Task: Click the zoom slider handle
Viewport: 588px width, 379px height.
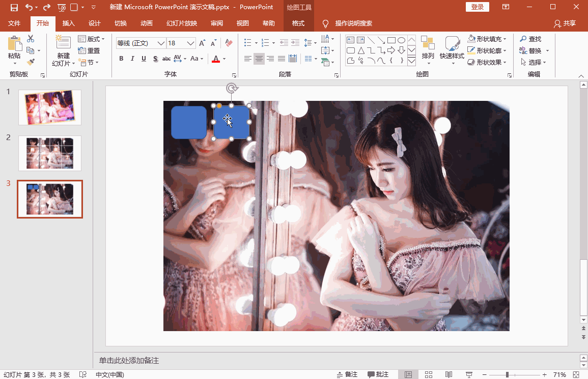Action: tap(507, 374)
